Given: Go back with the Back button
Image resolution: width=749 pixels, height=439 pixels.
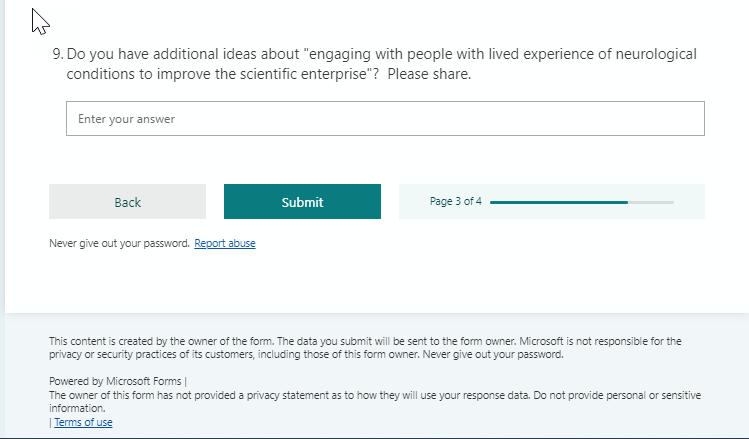Looking at the screenshot, I should [127, 202].
